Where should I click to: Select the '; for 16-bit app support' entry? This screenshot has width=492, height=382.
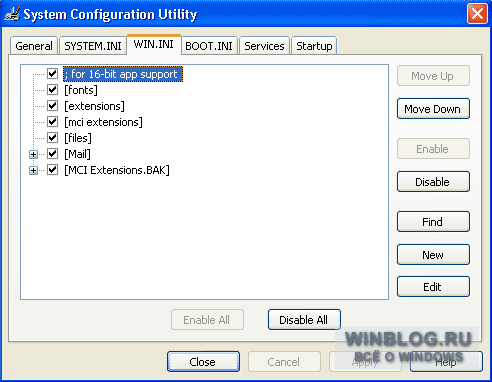(x=123, y=74)
